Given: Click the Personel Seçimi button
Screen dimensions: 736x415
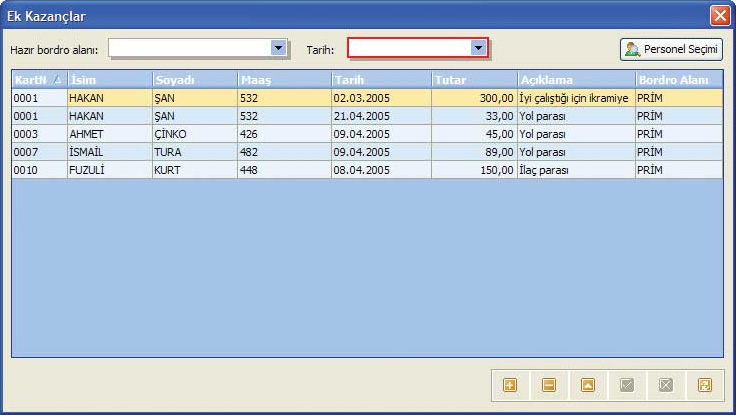Looking at the screenshot, I should [x=671, y=49].
